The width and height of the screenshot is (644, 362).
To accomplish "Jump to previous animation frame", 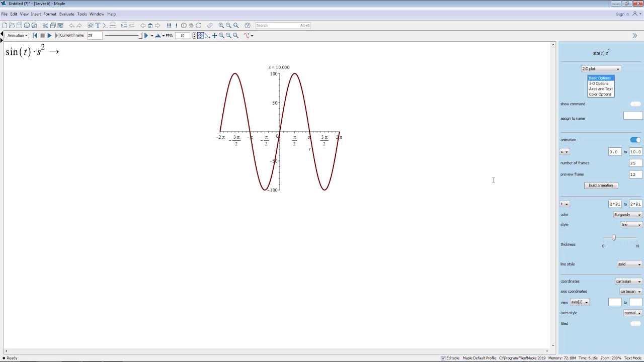I will 35,36.
